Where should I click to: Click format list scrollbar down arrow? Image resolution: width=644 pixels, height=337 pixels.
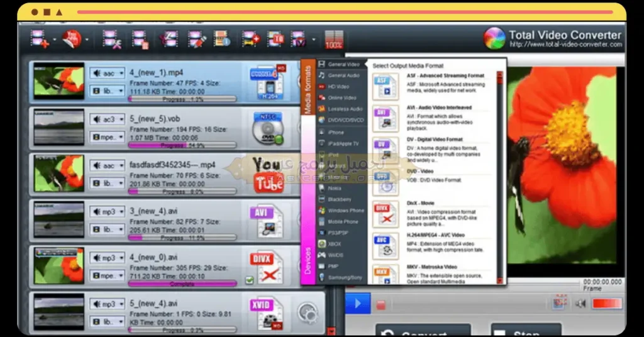(500, 281)
